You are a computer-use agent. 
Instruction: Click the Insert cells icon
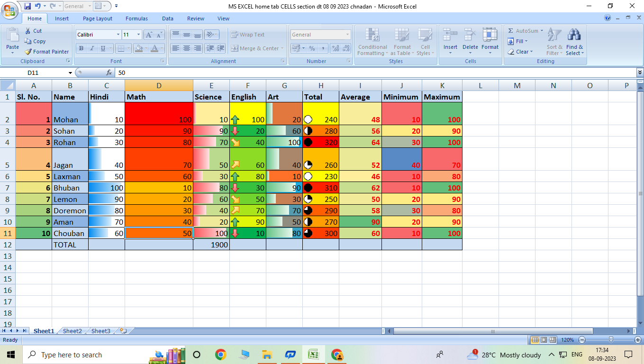pos(450,36)
